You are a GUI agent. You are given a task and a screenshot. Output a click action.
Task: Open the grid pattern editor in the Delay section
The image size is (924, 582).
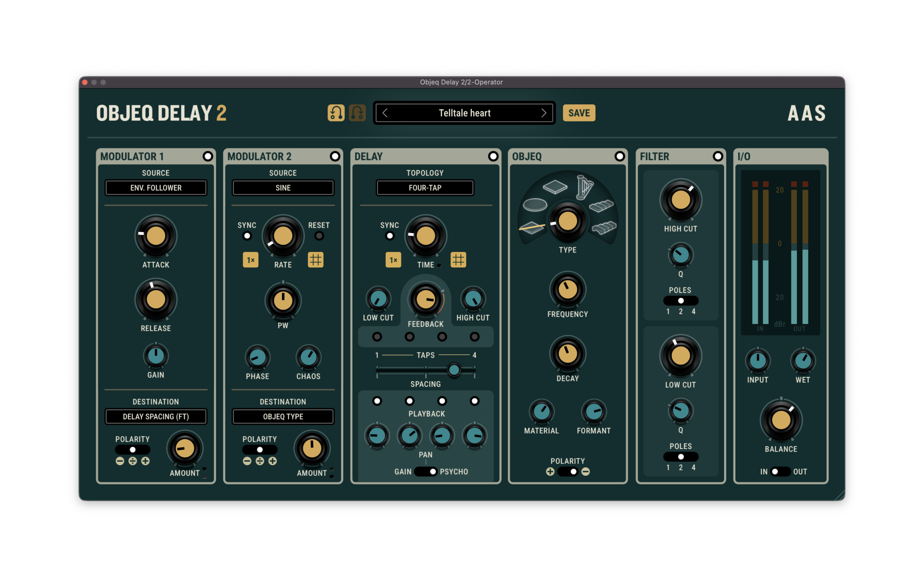(459, 260)
